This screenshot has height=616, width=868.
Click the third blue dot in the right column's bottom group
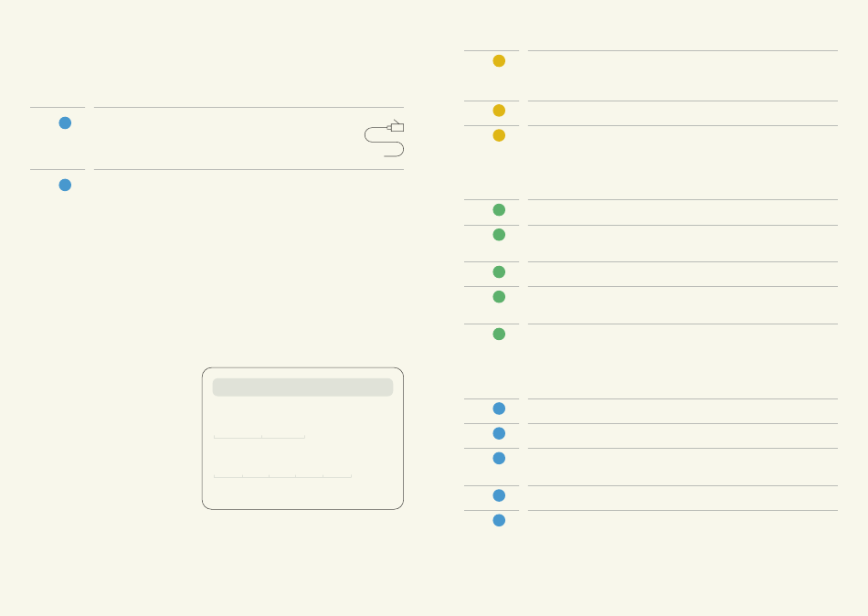coord(499,458)
